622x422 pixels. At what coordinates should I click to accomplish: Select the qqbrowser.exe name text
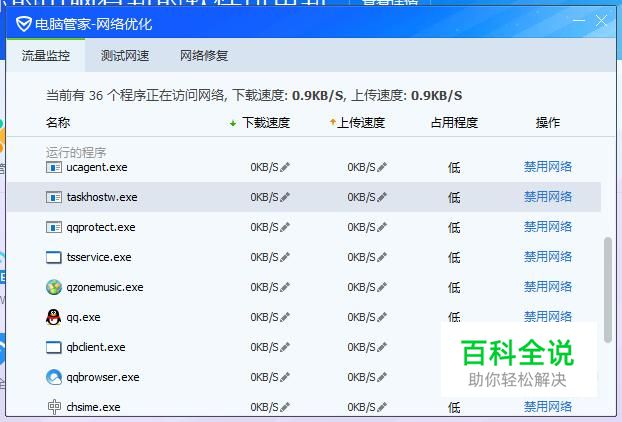103,377
